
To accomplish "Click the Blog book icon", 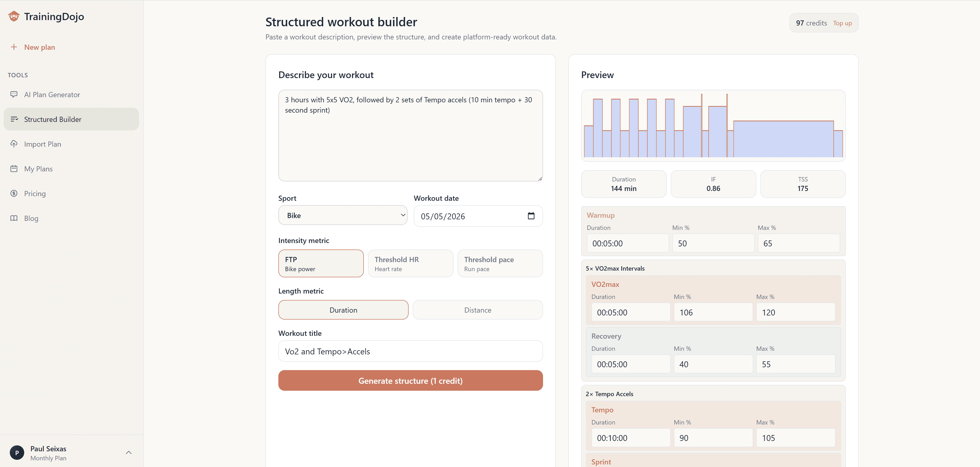I will 14,218.
